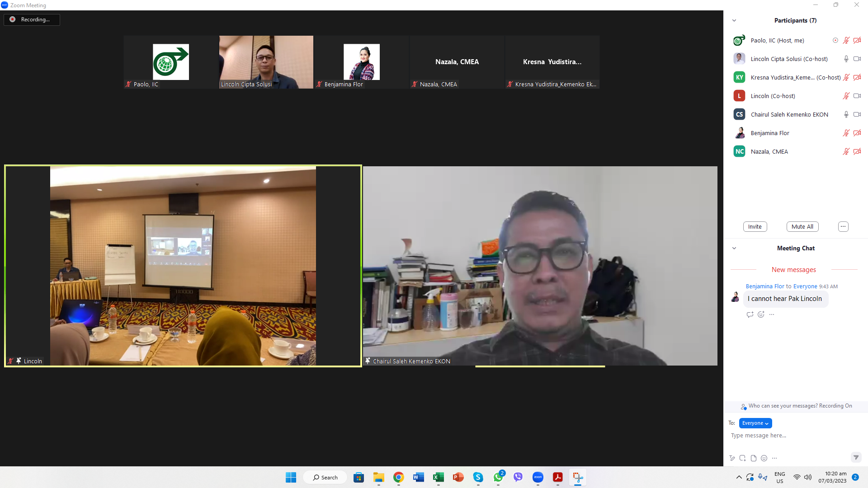
Task: Click the chat message input field
Action: click(x=791, y=436)
